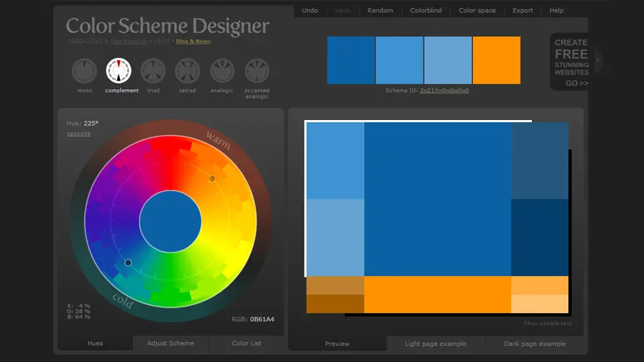The width and height of the screenshot is (644, 362).
Task: Open the Colorblind menu
Action: [x=425, y=11]
